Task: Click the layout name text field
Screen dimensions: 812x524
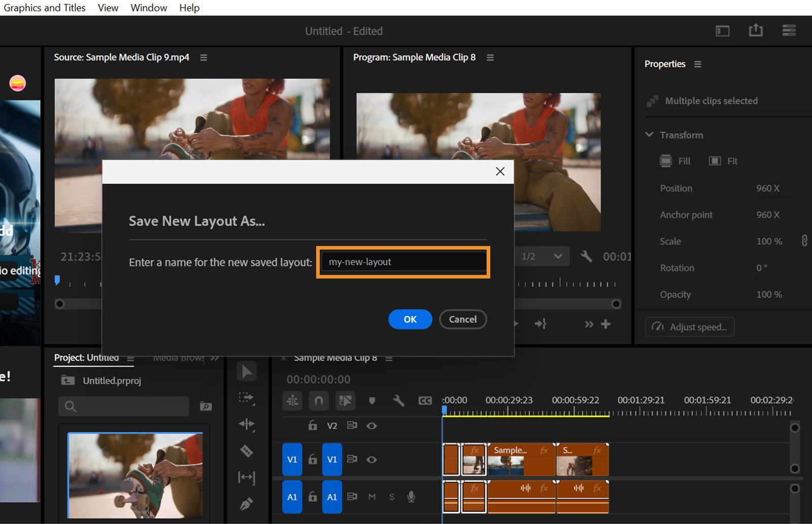Action: (x=403, y=262)
